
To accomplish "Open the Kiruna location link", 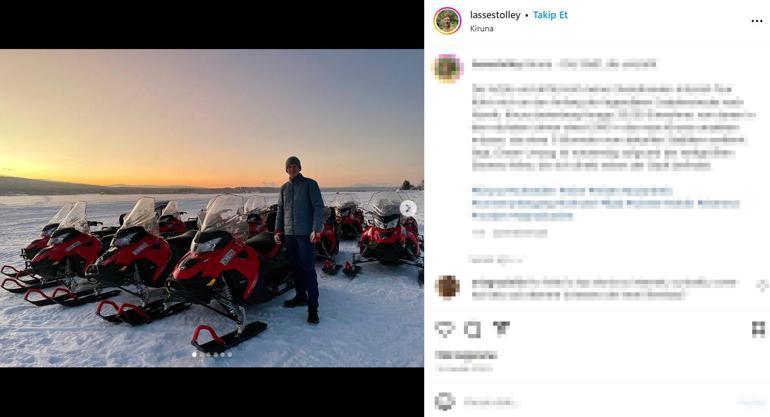I will [482, 28].
